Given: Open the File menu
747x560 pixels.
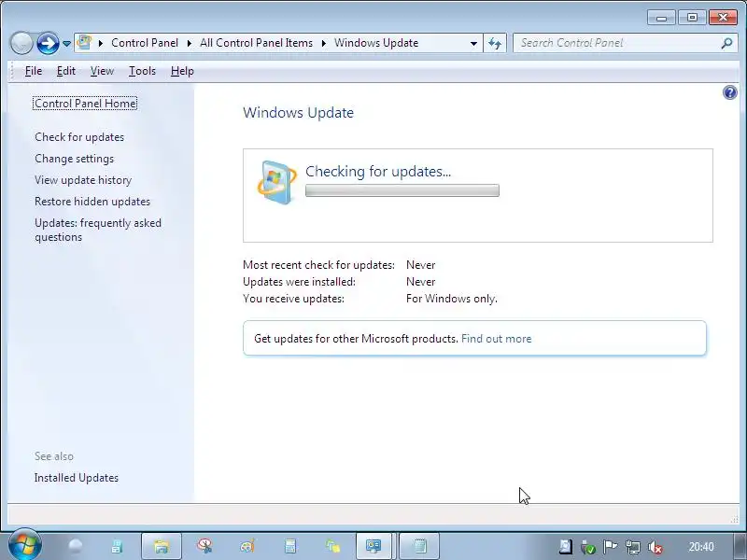Looking at the screenshot, I should click(x=34, y=71).
